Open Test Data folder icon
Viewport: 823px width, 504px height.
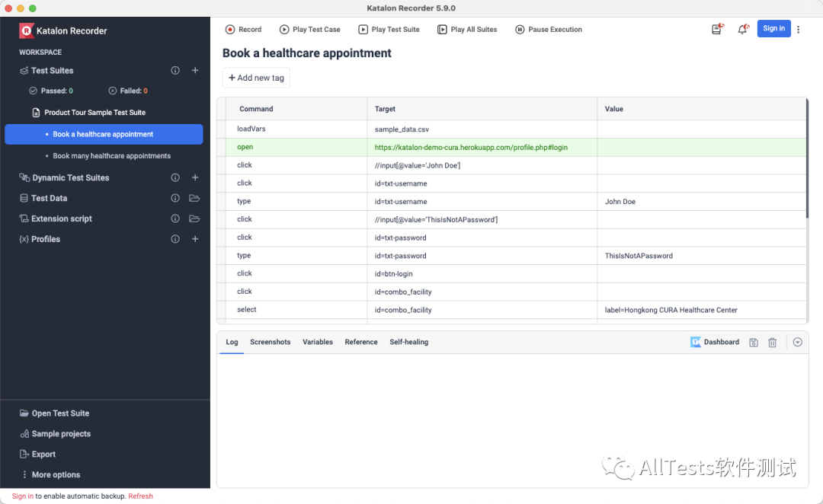point(194,198)
